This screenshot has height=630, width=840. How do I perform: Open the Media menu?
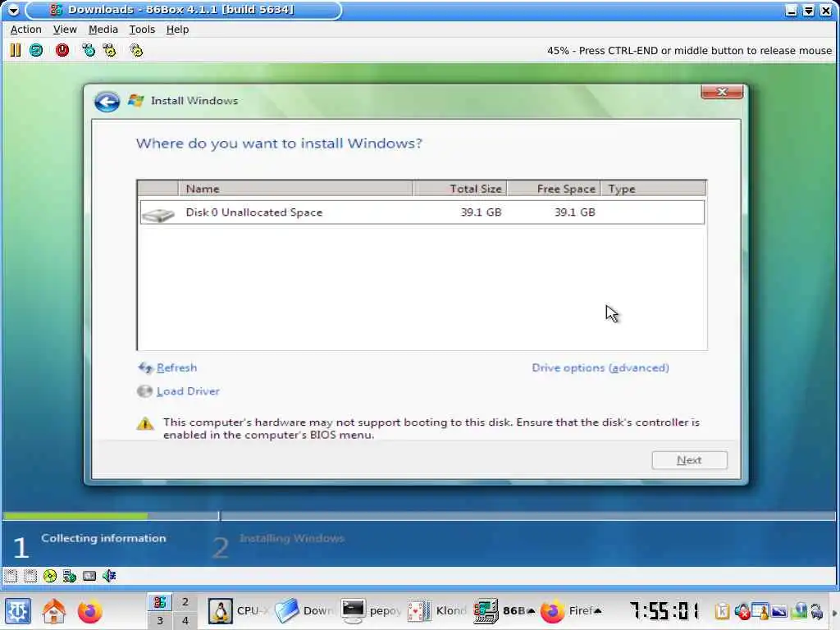pos(103,30)
